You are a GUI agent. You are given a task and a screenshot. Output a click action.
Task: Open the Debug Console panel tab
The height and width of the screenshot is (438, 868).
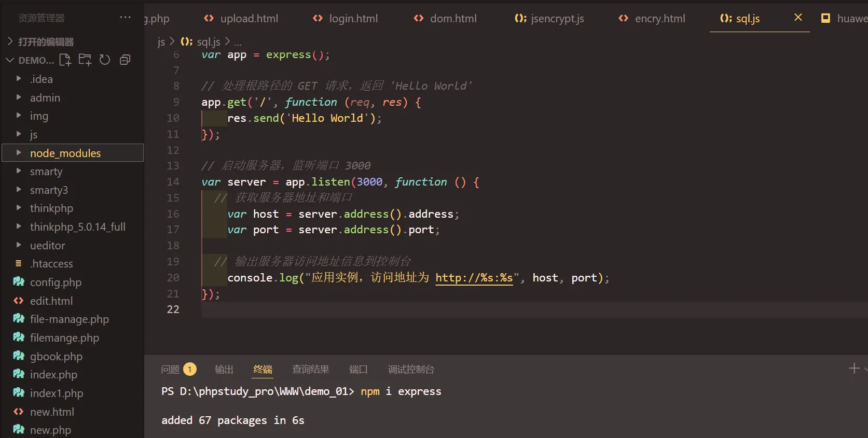(x=411, y=370)
